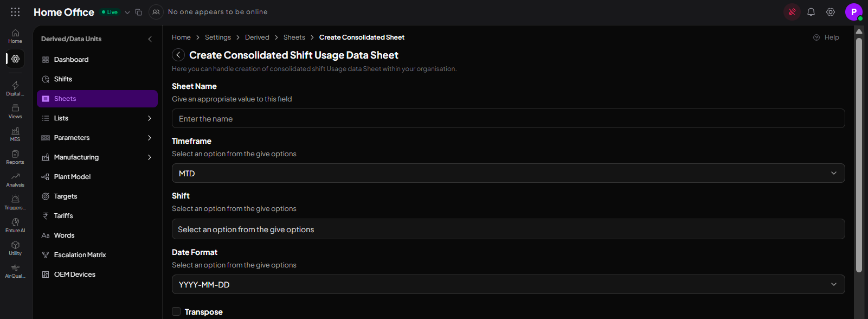The image size is (868, 319).
Task: Expand the Lists submenu chevron
Action: click(150, 118)
